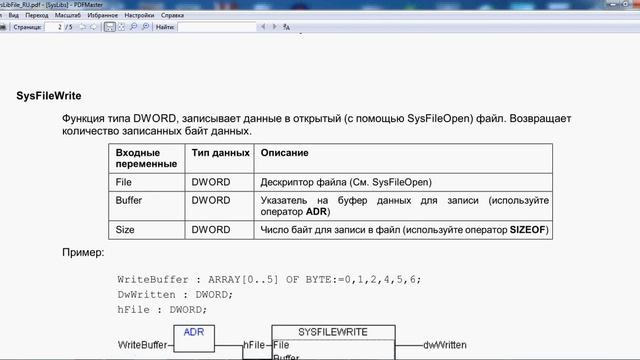Click the bold SIZEOF word

[527, 230]
